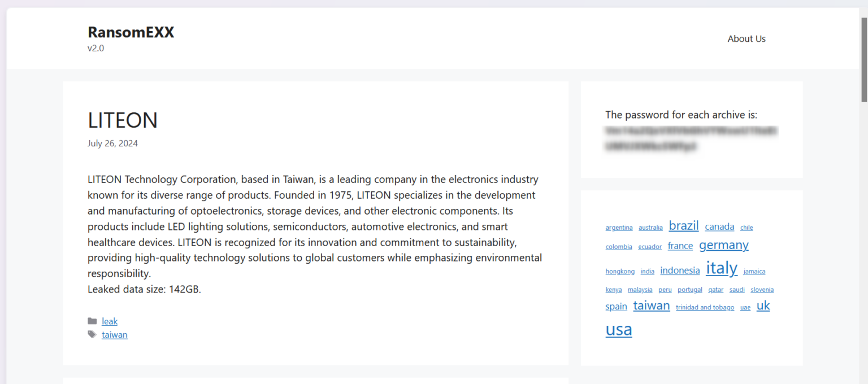Select 'argentina' in the tag cloud
The height and width of the screenshot is (384, 868).
619,227
